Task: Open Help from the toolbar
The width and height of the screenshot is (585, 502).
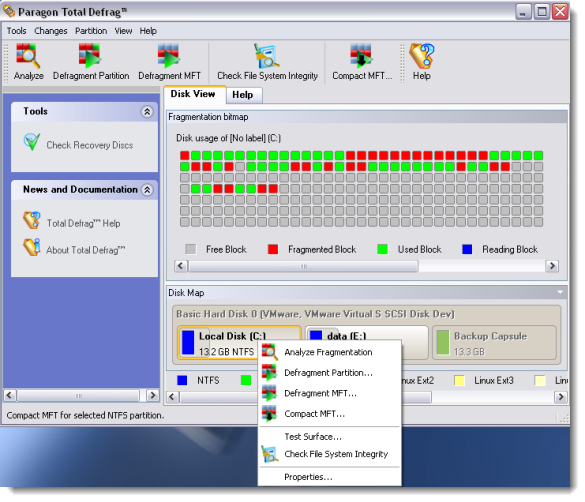Action: point(422,62)
